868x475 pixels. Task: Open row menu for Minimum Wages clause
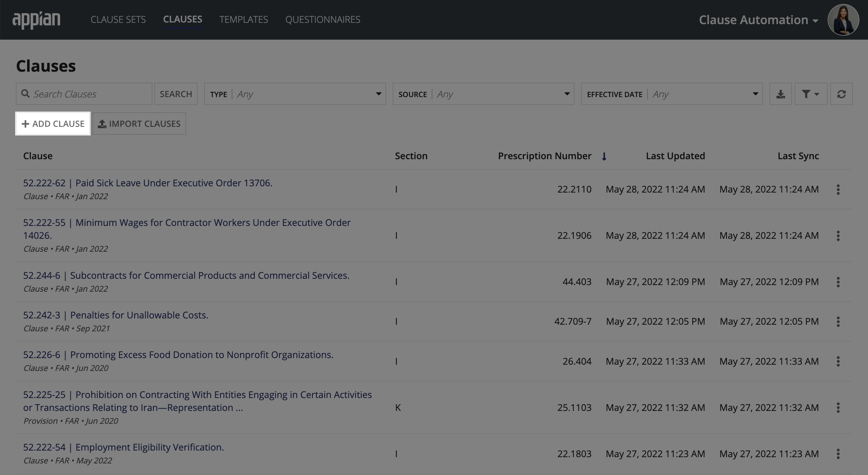(838, 236)
